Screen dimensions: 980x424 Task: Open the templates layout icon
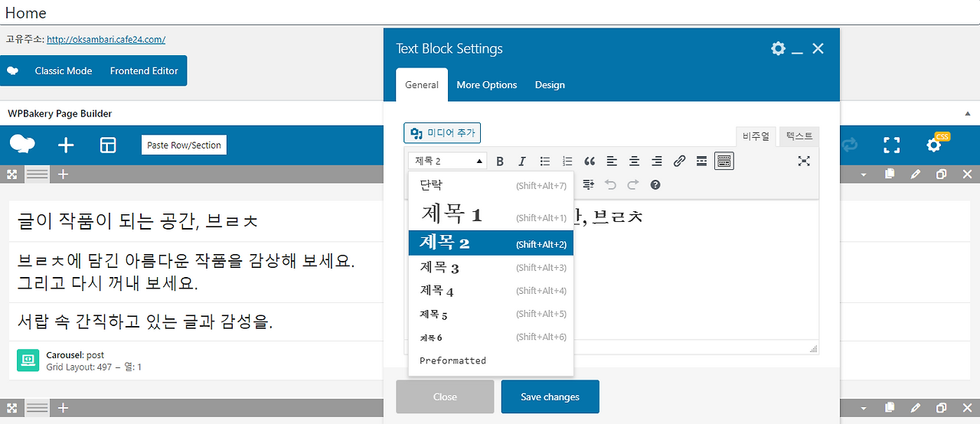tap(108, 145)
